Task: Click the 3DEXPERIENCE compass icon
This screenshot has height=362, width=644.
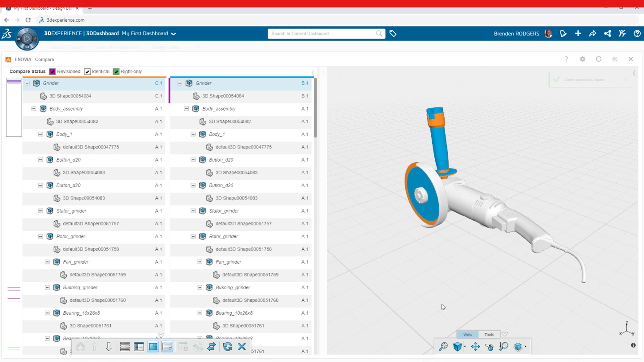Action: pos(27,39)
